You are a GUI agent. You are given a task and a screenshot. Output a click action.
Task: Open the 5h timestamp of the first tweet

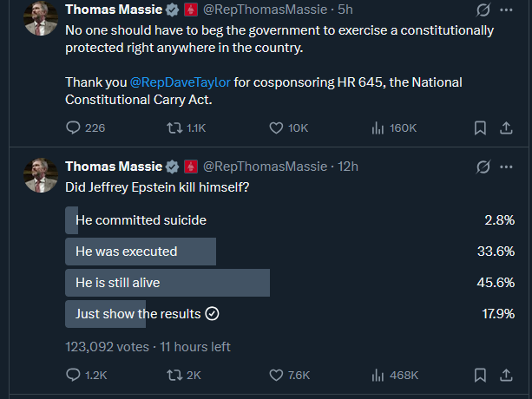[344, 11]
